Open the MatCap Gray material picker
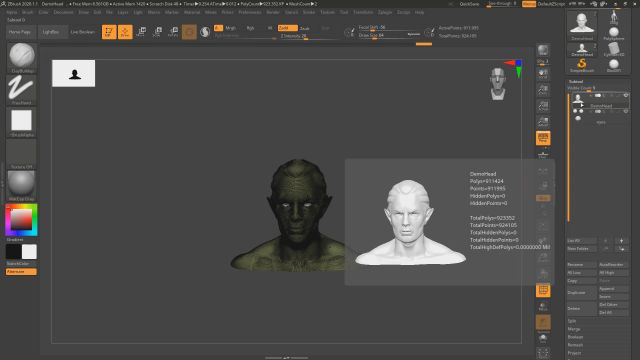This screenshot has width=640, height=360. (22, 186)
